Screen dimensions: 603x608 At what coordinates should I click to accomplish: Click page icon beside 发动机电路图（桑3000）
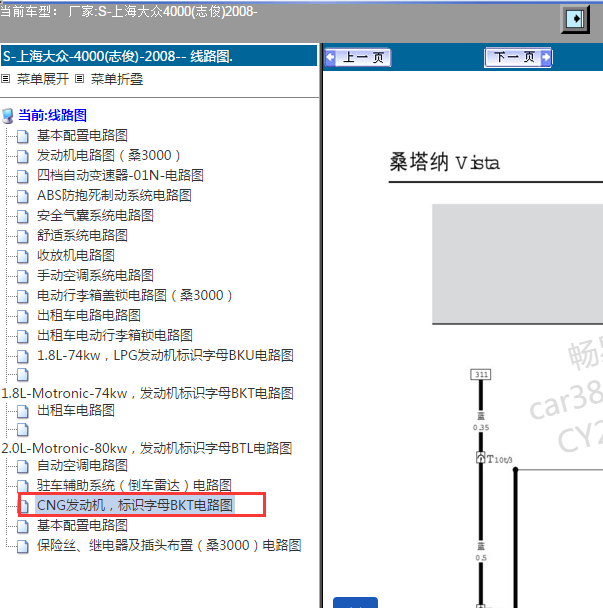point(22,156)
